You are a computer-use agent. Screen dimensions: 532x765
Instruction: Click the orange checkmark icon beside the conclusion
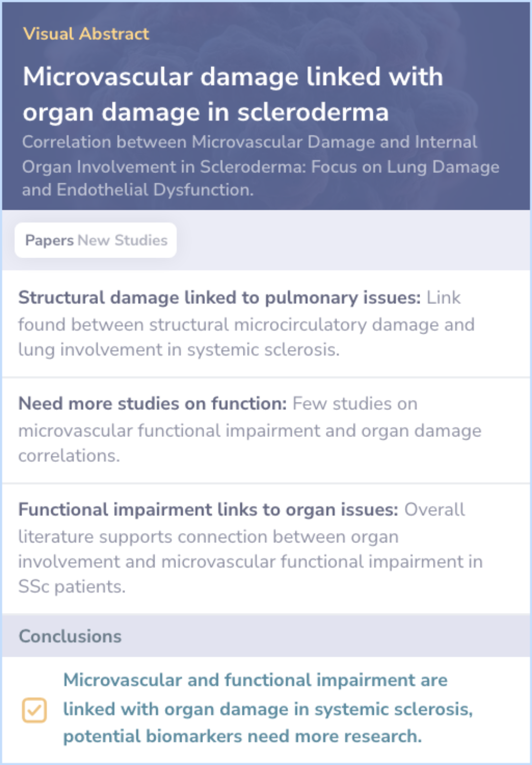34,710
